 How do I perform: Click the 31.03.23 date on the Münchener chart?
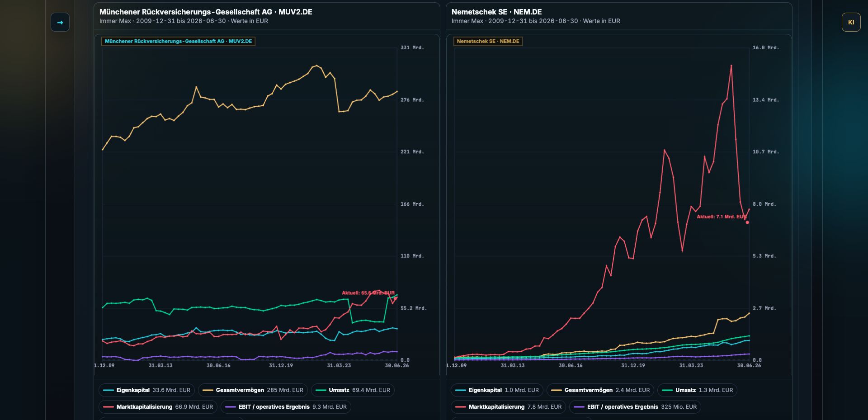339,365
